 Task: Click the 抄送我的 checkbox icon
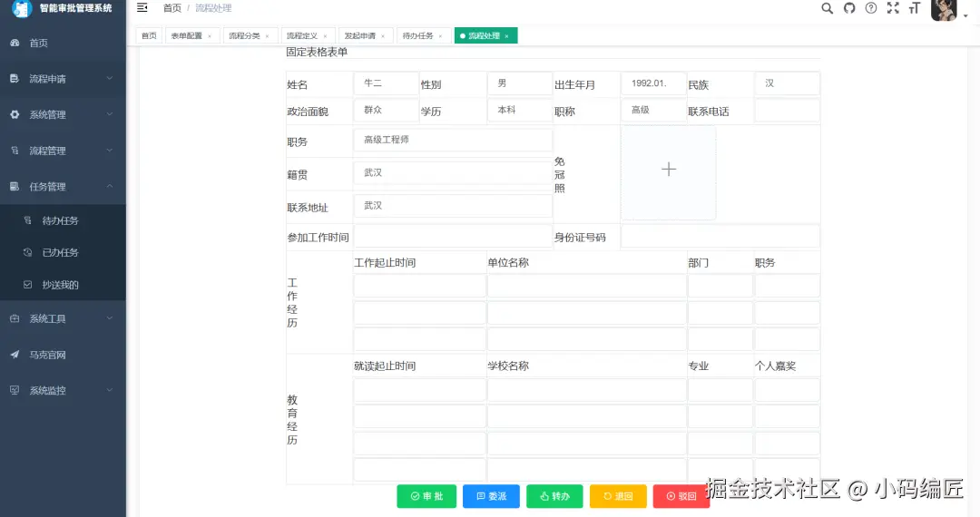27,285
